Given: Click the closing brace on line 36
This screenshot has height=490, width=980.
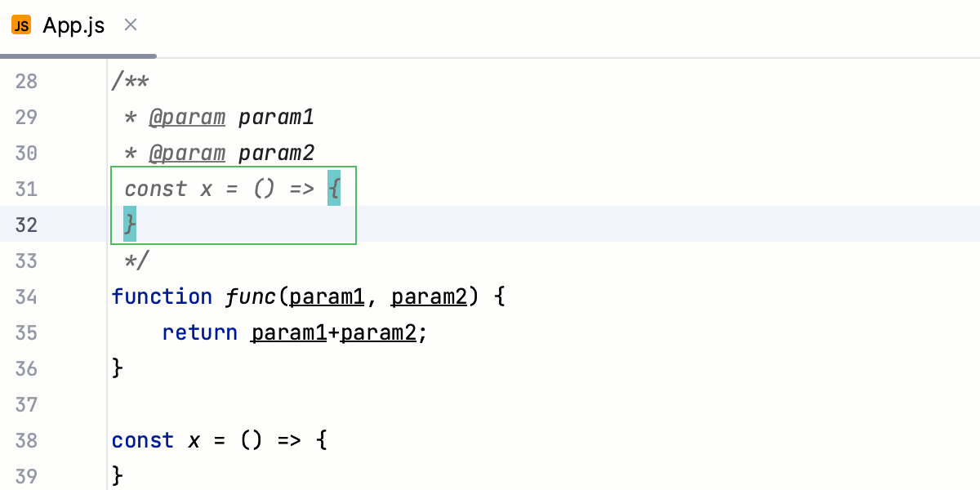Looking at the screenshot, I should click(x=117, y=367).
